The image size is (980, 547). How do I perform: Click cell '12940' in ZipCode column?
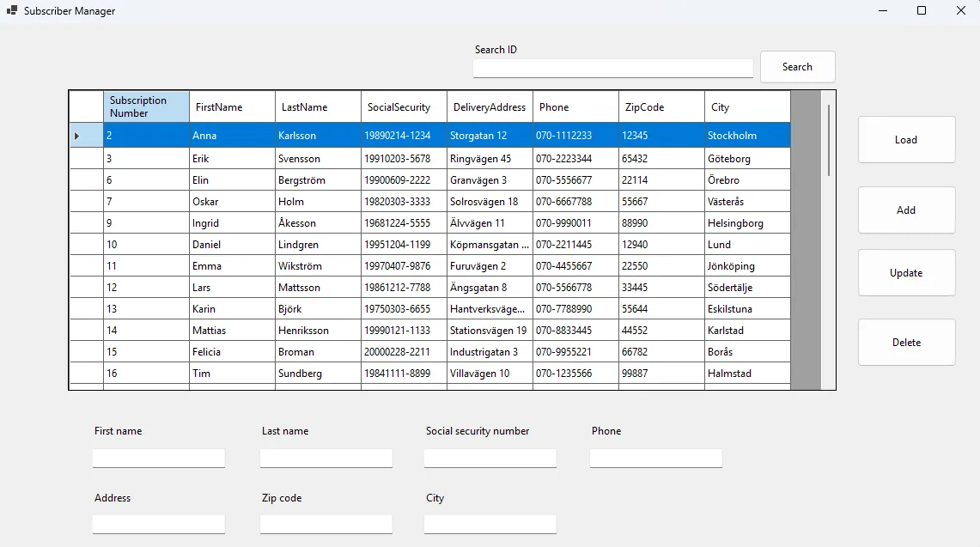662,245
